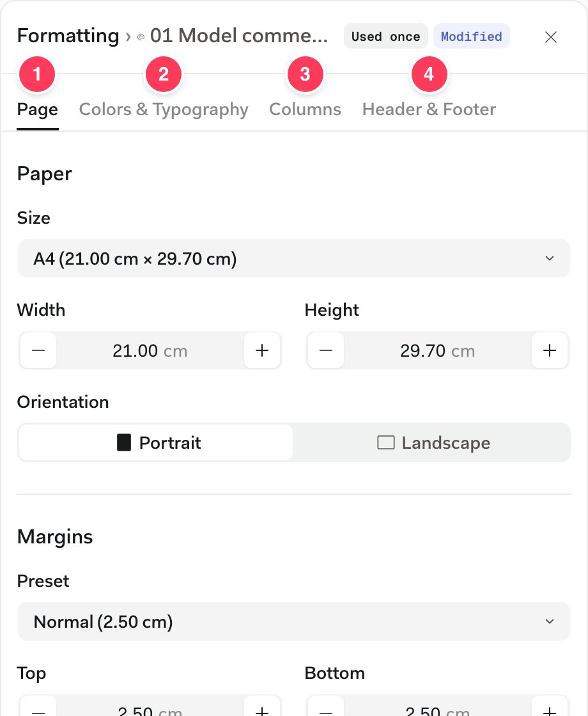Decrease the paper Width with minus button

(38, 351)
